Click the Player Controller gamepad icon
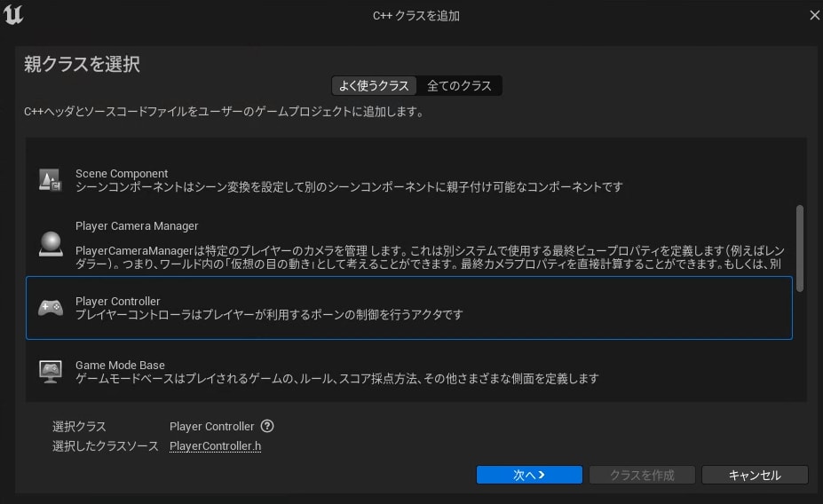The height and width of the screenshot is (504, 823). click(x=51, y=308)
